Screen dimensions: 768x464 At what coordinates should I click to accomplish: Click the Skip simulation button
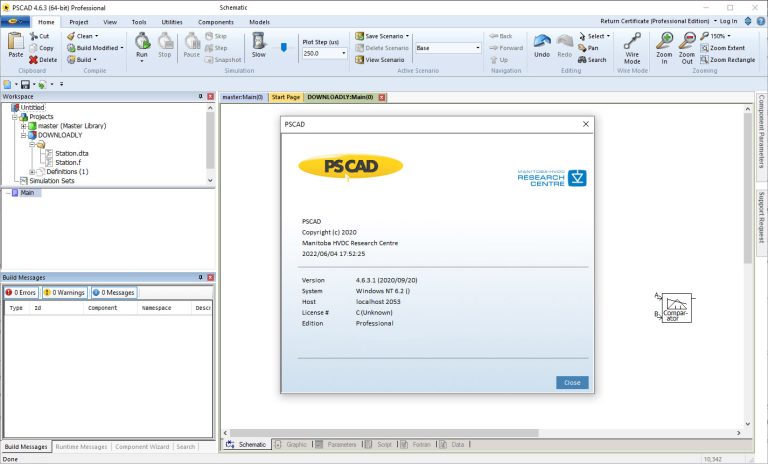tap(216, 36)
